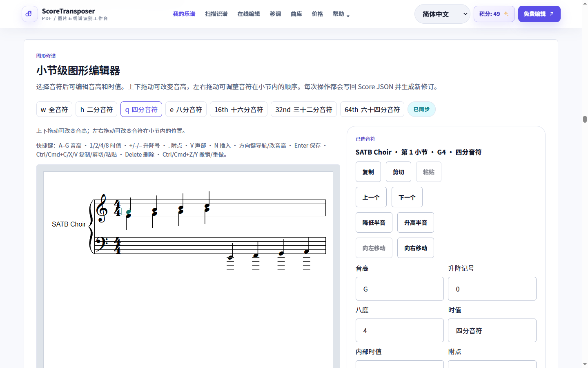The width and height of the screenshot is (588, 368).
Task: Click the SATB Choir staff label
Action: click(x=69, y=224)
